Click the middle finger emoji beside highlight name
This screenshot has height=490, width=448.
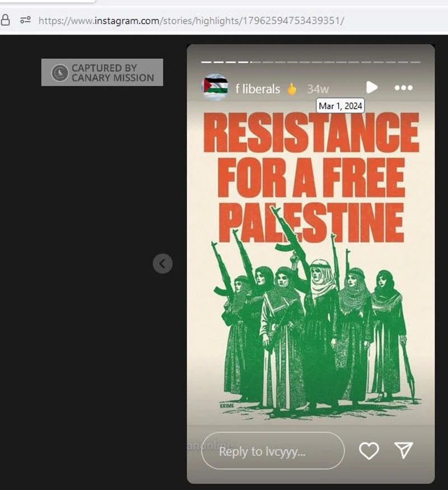click(292, 89)
